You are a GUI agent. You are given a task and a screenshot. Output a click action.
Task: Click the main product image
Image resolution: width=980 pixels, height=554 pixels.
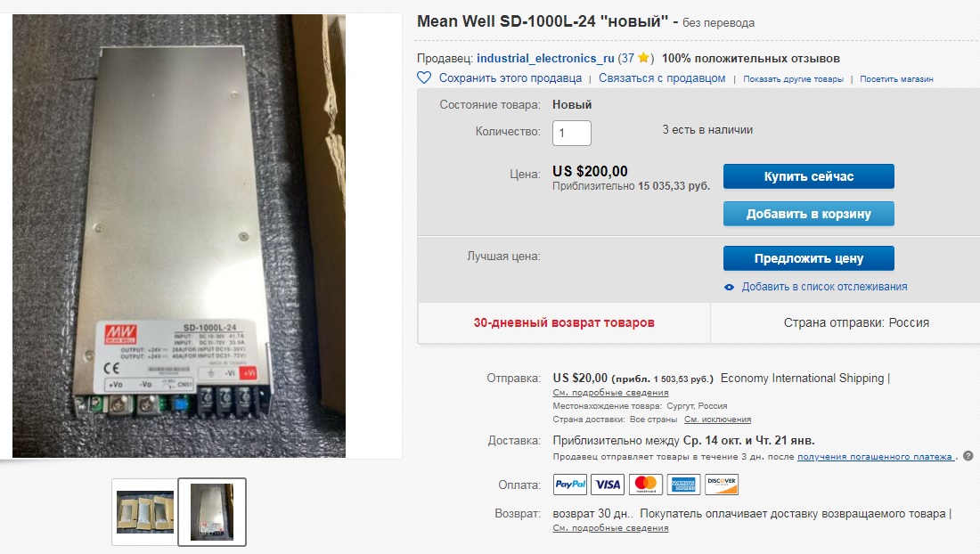(179, 236)
